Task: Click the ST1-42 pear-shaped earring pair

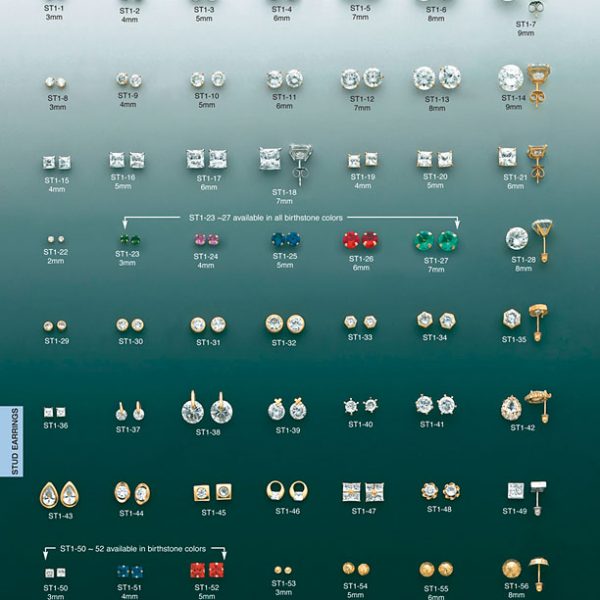Action: coord(524,407)
